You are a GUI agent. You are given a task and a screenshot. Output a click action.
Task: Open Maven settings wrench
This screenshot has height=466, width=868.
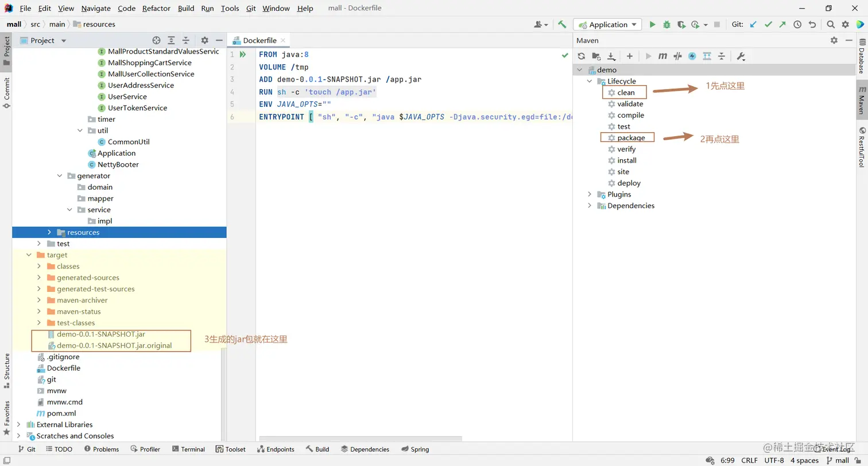(x=741, y=56)
